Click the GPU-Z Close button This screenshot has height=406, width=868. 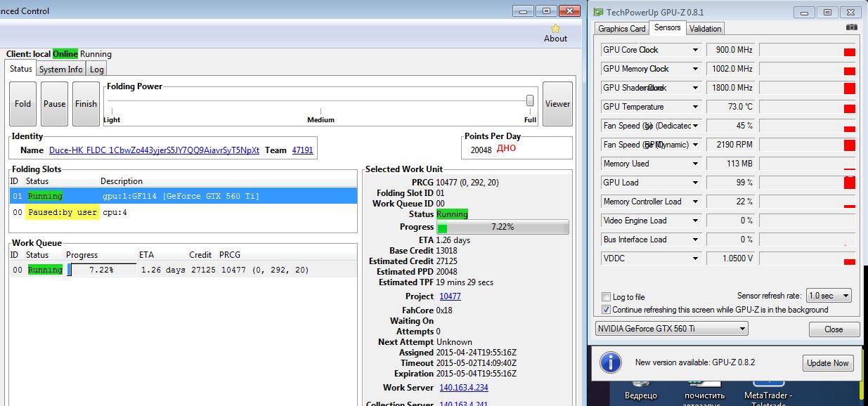(x=834, y=329)
